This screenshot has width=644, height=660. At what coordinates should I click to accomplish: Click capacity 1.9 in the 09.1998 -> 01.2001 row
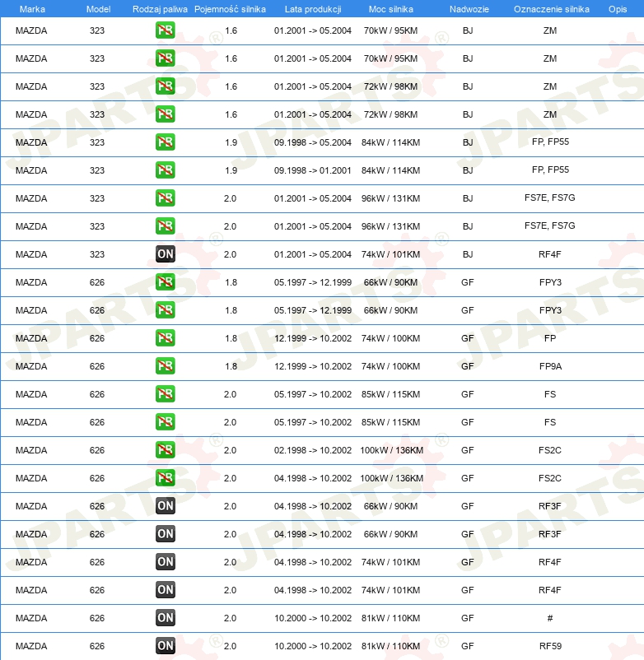[231, 170]
